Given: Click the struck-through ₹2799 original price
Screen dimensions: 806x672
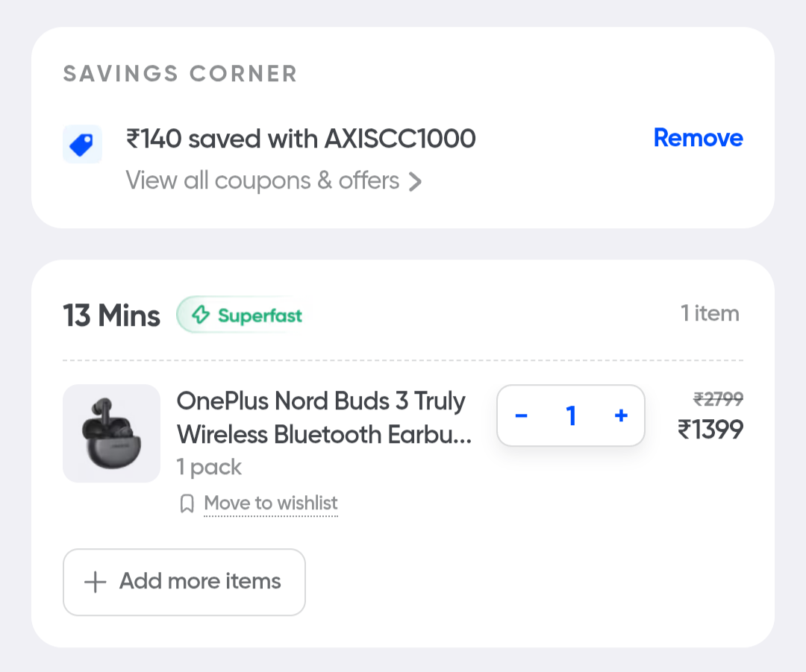Looking at the screenshot, I should (718, 400).
